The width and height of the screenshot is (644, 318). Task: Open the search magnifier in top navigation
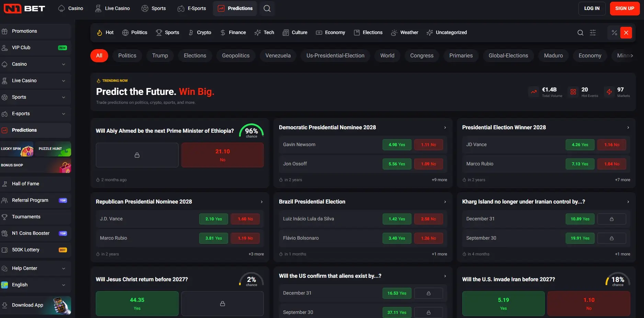pyautogui.click(x=267, y=8)
